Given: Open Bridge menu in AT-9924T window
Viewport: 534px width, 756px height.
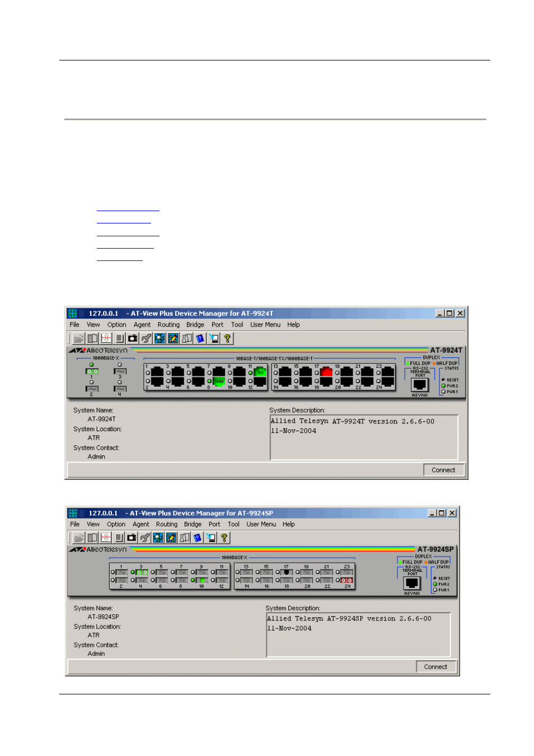Looking at the screenshot, I should point(195,325).
